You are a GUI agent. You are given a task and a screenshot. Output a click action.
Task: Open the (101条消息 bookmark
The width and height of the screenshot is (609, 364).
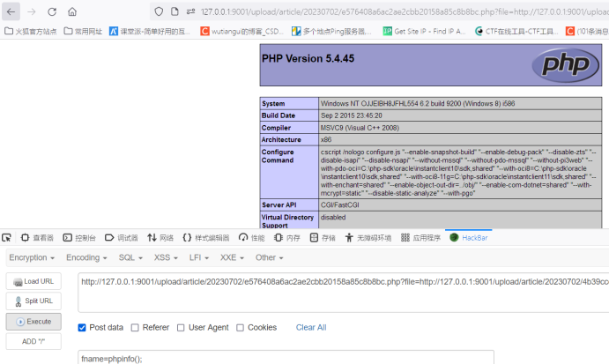(x=587, y=31)
